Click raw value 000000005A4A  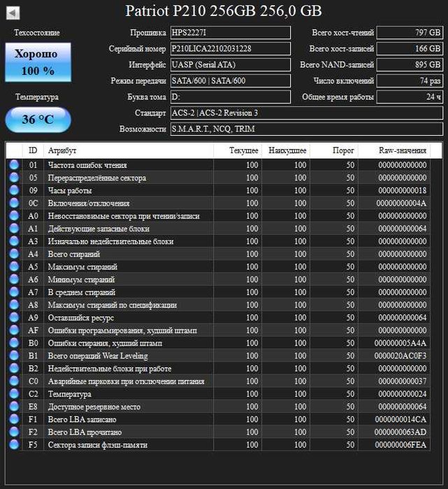pyautogui.click(x=400, y=343)
